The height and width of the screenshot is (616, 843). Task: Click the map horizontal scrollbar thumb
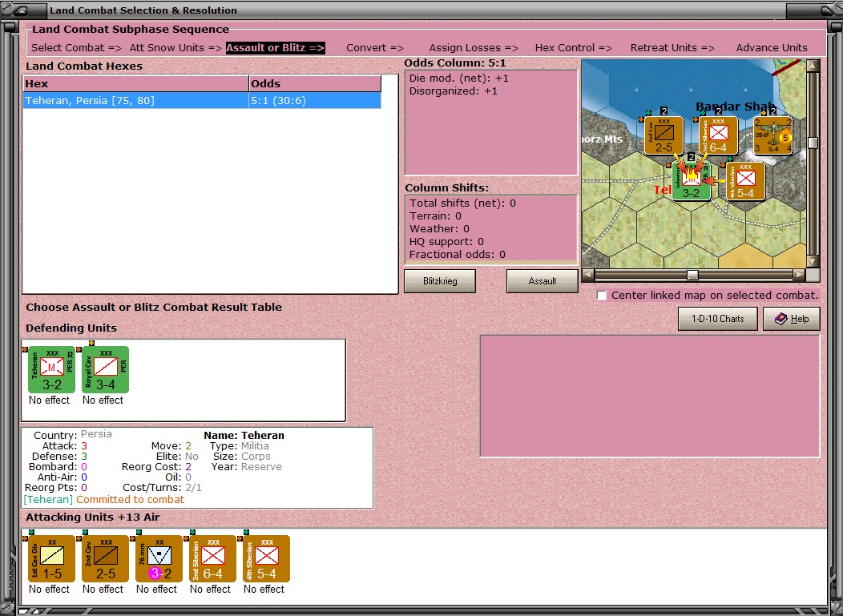pyautogui.click(x=692, y=276)
